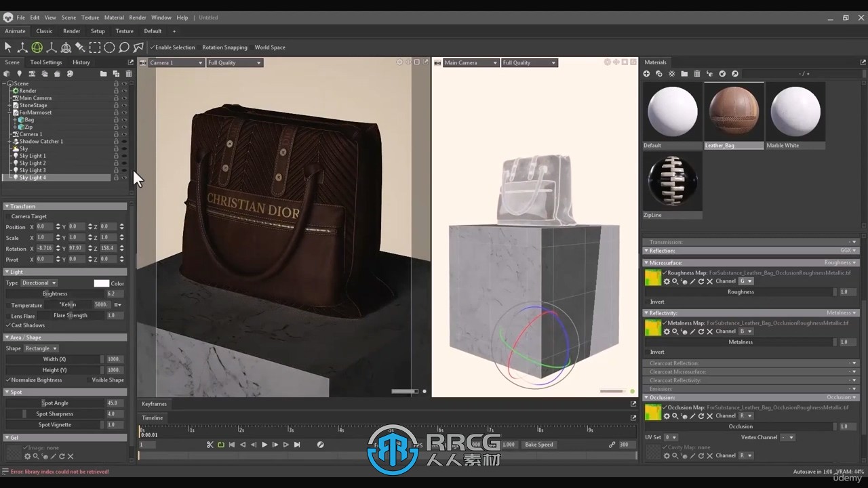Open the Material menu
Screen dimensions: 868x488
114,18
